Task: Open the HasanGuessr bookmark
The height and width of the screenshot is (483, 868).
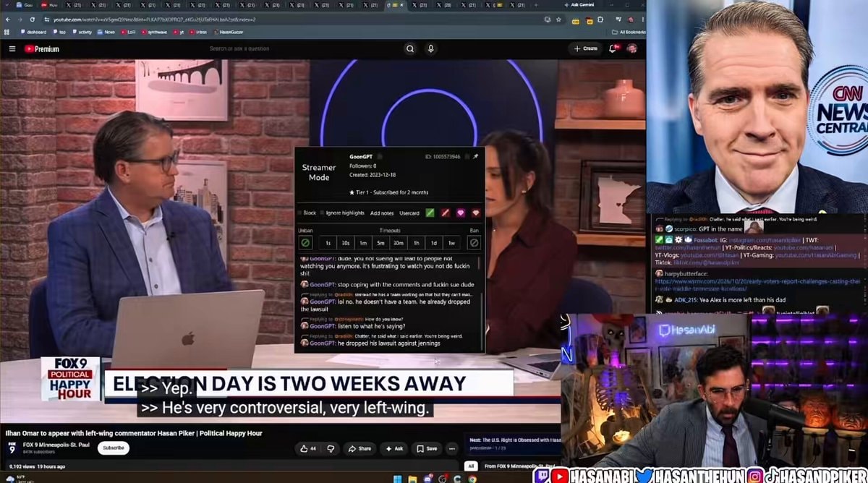Action: click(x=229, y=32)
